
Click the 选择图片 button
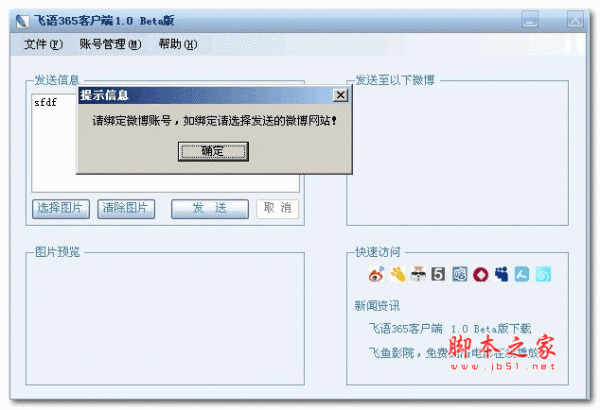click(61, 209)
